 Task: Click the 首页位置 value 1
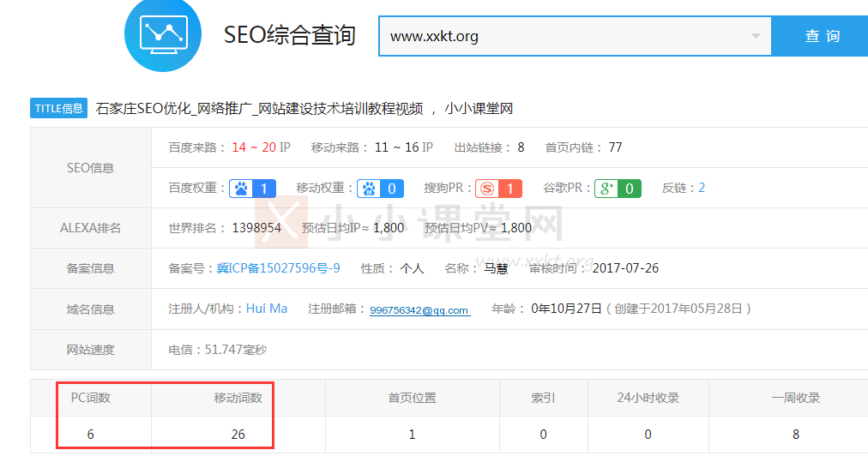click(x=412, y=435)
